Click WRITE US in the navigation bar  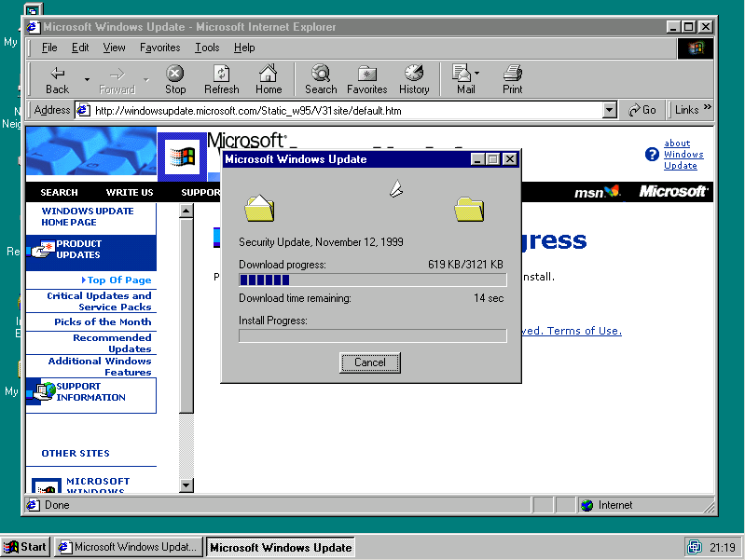click(x=130, y=192)
